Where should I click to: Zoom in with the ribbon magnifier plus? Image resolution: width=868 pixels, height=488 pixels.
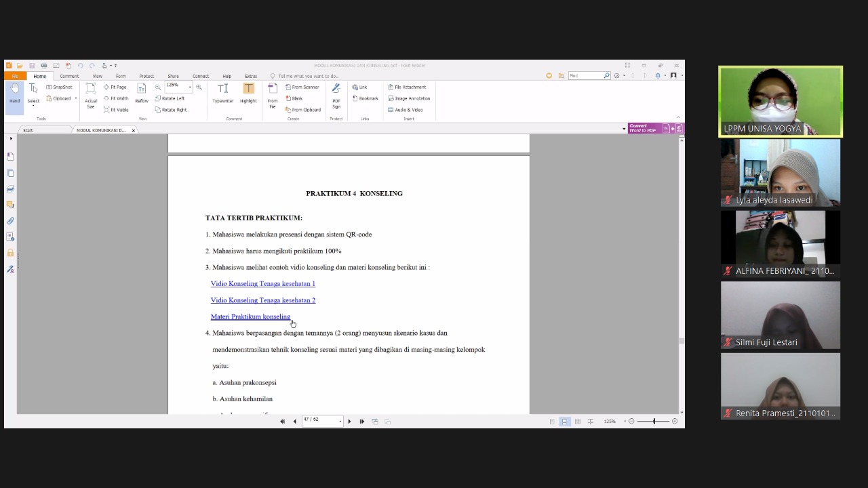199,87
